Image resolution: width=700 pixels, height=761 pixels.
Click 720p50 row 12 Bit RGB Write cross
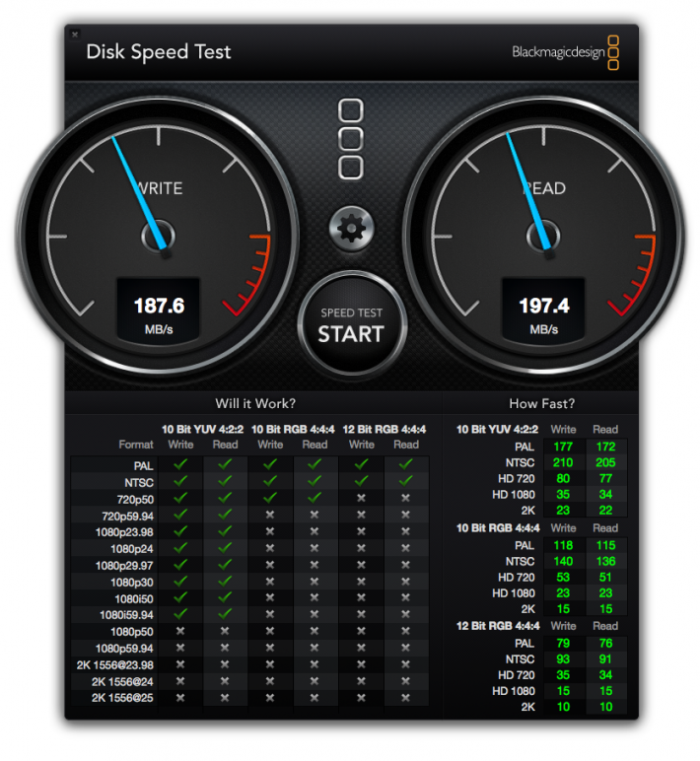[x=361, y=498]
